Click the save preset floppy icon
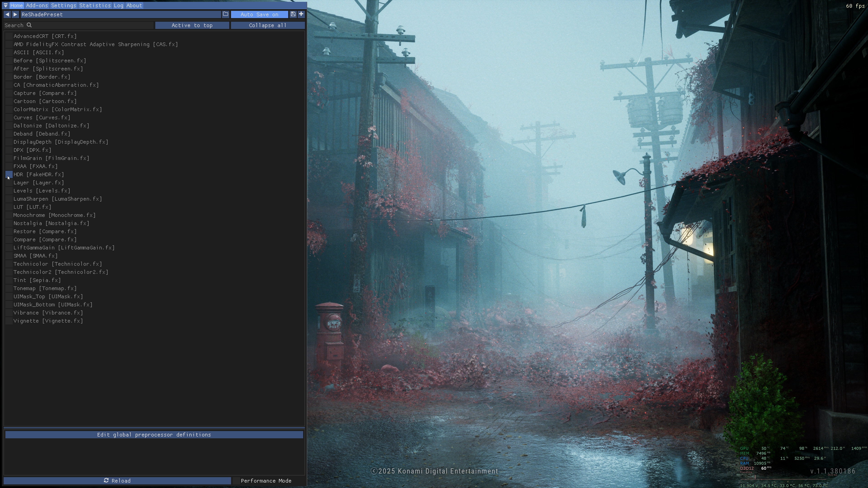 pyautogui.click(x=293, y=14)
